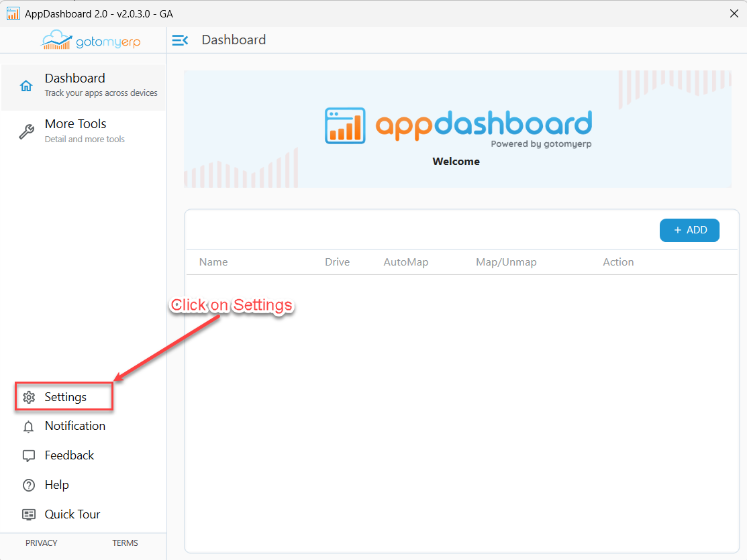Screen dimensions: 747x560
Task: Collapse the sidebar with the menu toggle icon
Action: point(180,40)
